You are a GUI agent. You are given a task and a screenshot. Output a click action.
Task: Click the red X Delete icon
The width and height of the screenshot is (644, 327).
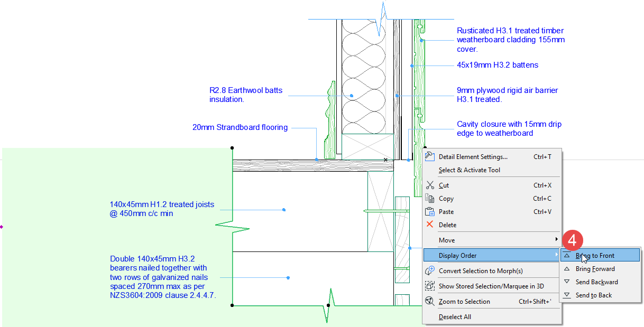(430, 225)
